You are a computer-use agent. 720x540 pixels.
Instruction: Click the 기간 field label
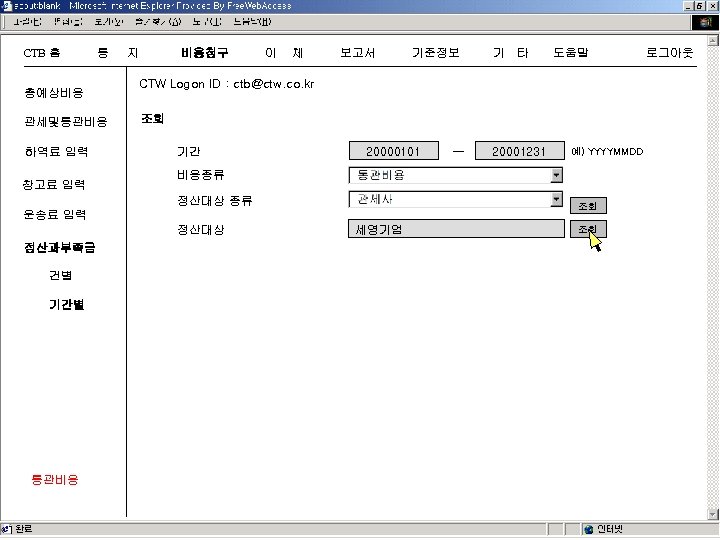(x=189, y=152)
